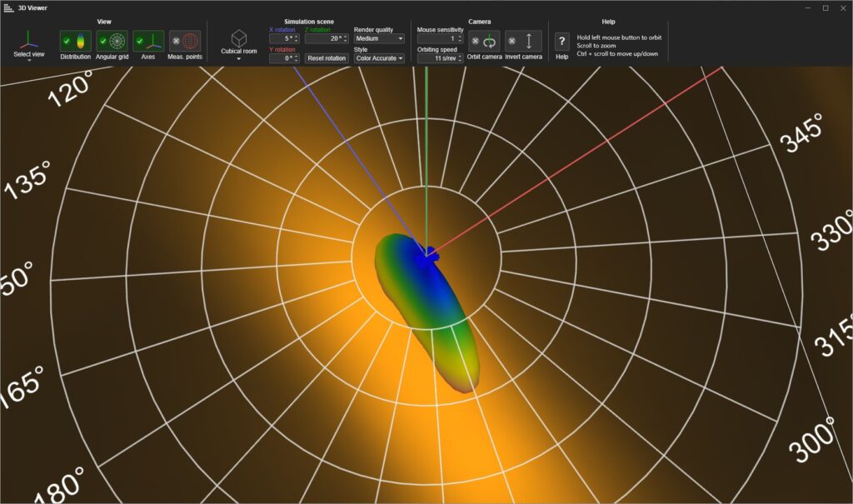Image resolution: width=853 pixels, height=504 pixels.
Task: Click the Z rotation stepper arrows
Action: coord(346,38)
